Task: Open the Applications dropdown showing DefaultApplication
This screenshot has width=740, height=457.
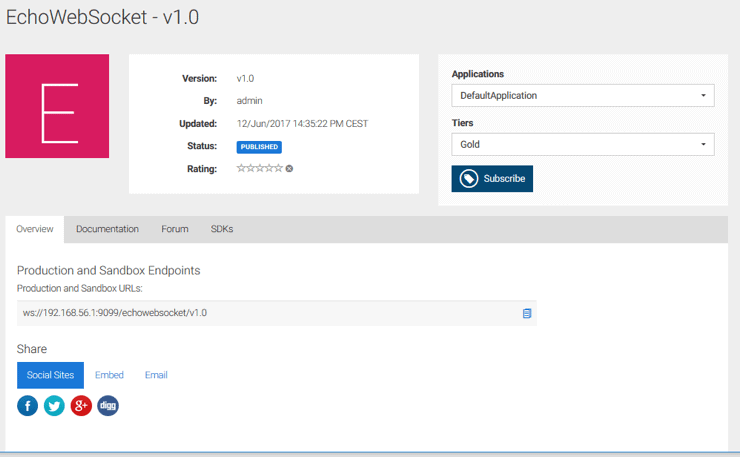Action: click(583, 95)
